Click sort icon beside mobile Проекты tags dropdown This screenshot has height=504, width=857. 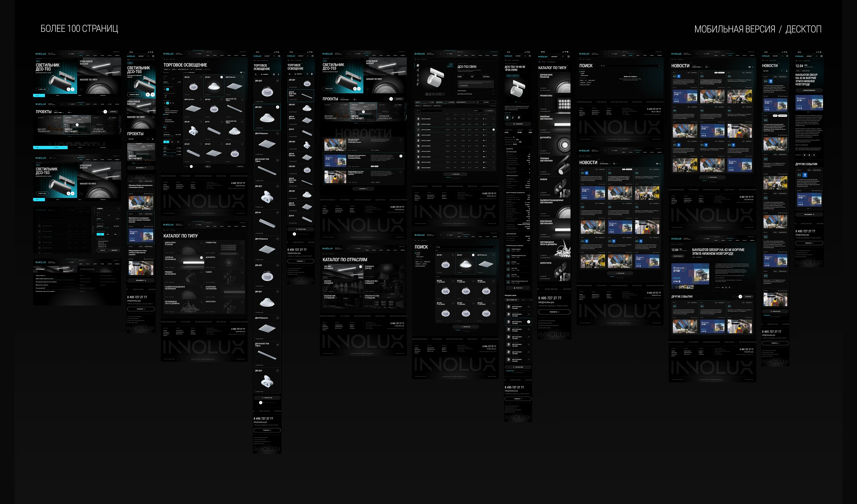153,139
